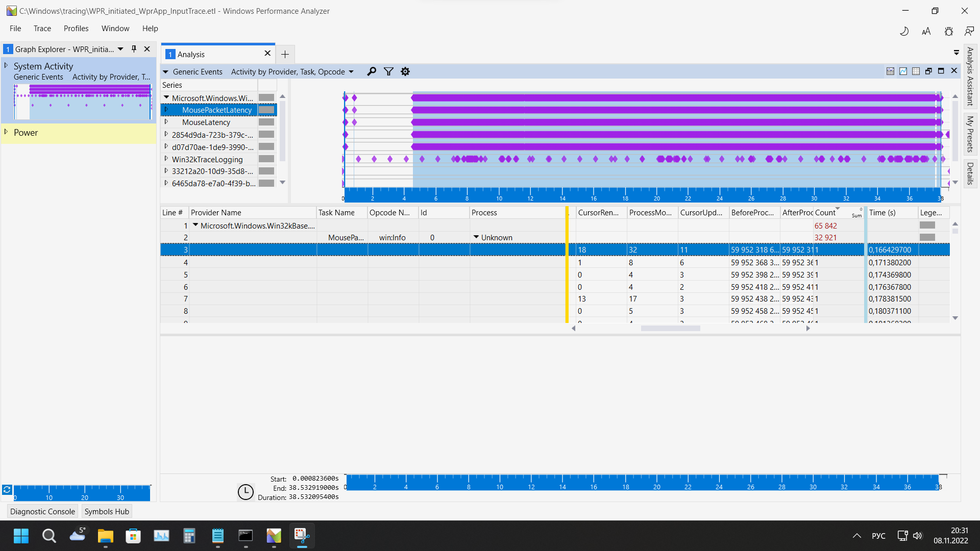Collapse the Microsoft.Windows.Wi... series node
The height and width of the screenshot is (551, 980).
coord(166,97)
